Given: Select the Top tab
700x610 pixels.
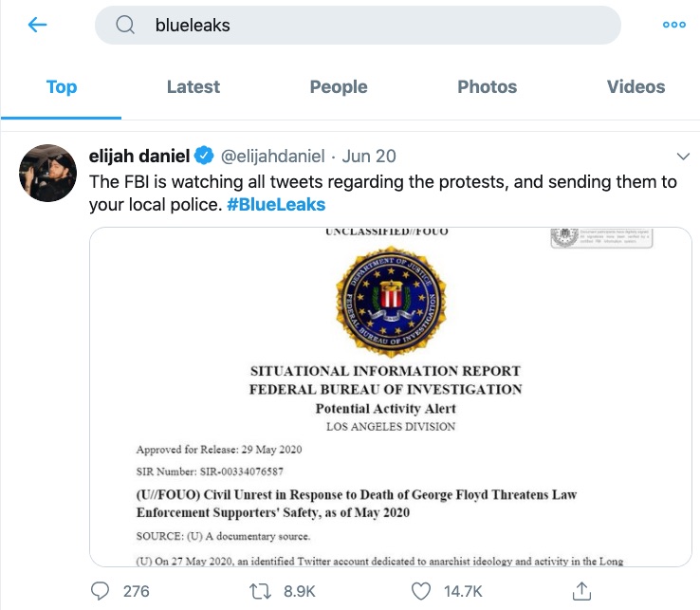Looking at the screenshot, I should click(61, 87).
